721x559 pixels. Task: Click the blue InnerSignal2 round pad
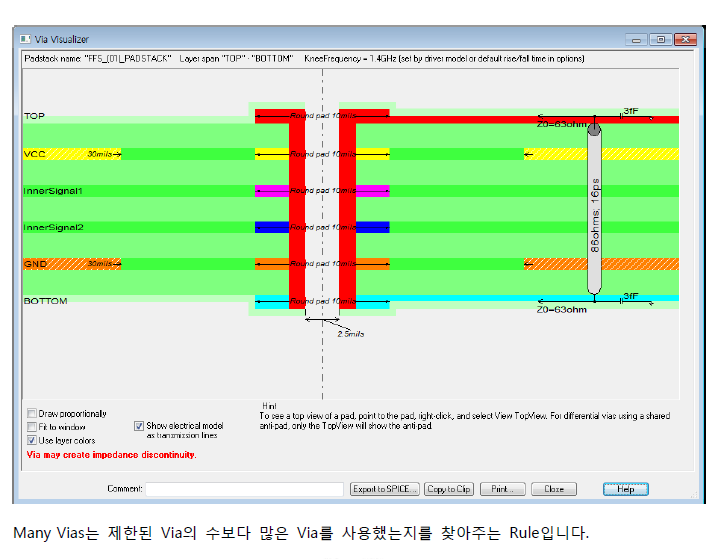click(x=272, y=227)
